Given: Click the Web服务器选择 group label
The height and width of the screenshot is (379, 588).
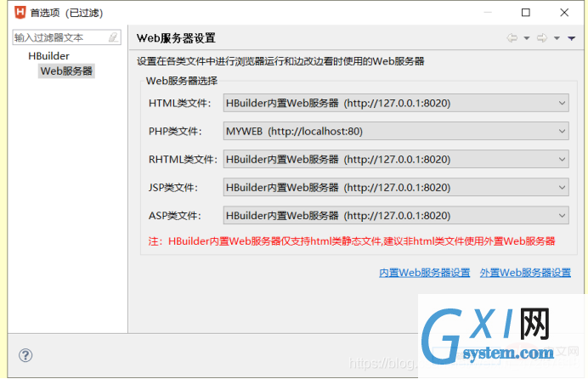Looking at the screenshot, I should coord(182,81).
